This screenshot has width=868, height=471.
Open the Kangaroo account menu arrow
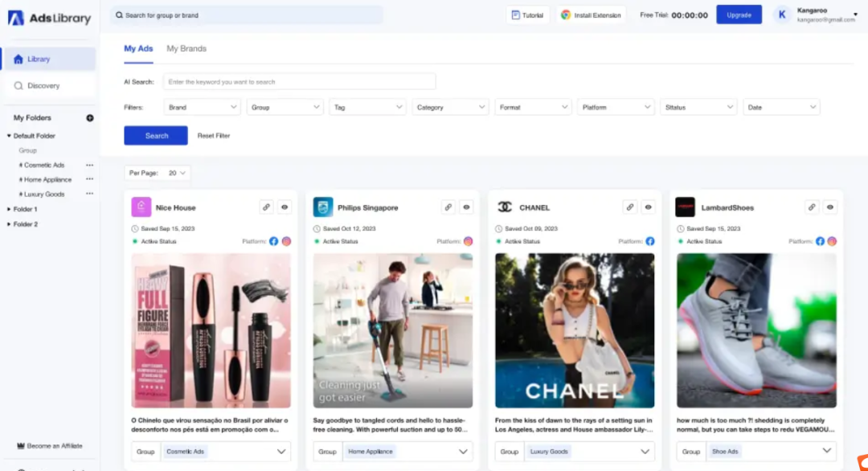(x=857, y=14)
